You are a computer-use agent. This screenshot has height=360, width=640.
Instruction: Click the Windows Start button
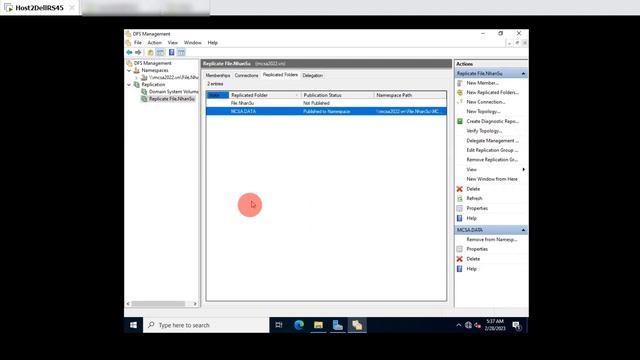point(133,325)
